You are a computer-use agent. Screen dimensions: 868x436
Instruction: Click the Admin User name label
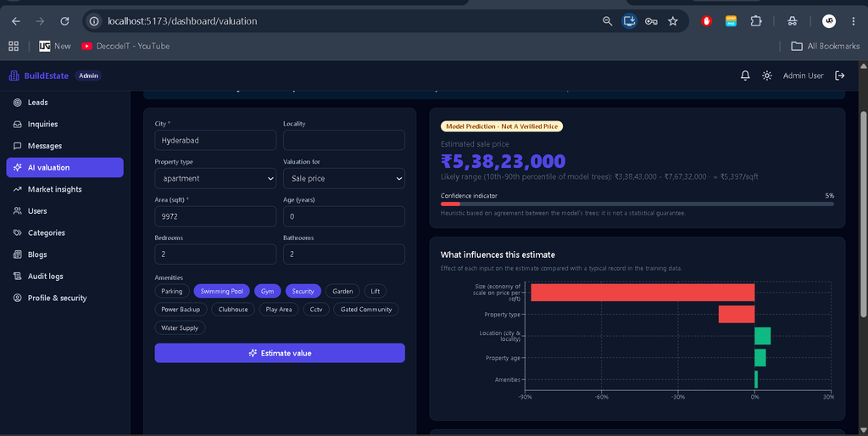804,75
